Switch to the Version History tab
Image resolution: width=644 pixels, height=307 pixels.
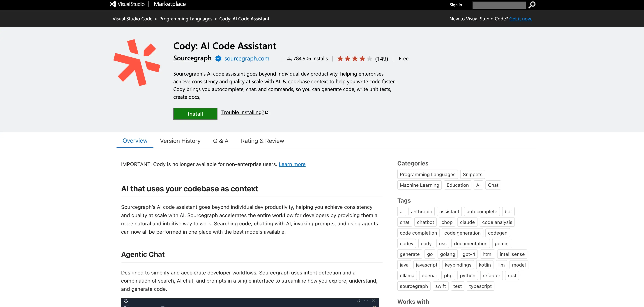pyautogui.click(x=180, y=141)
